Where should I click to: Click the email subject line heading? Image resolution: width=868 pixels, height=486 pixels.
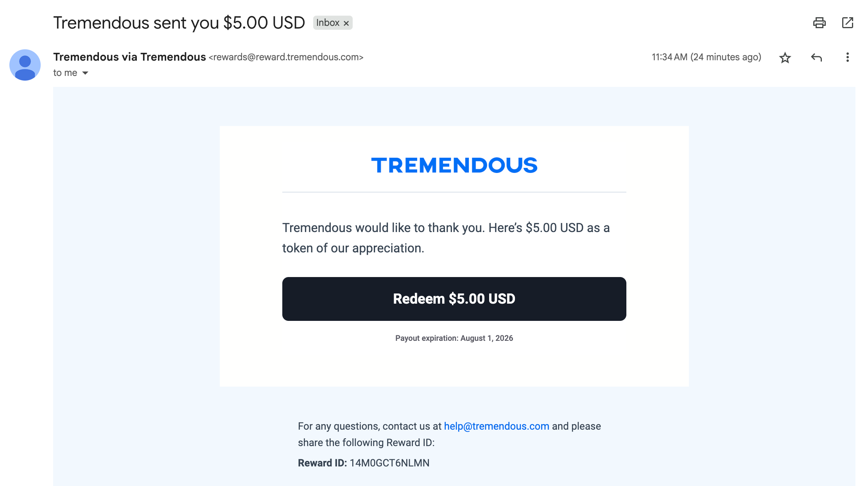point(179,23)
